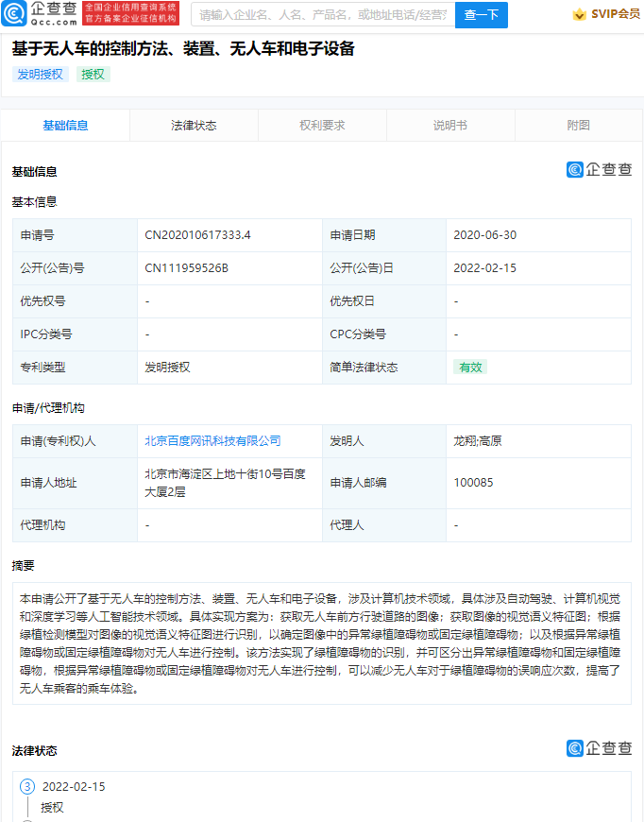Viewport: 644px width, 822px height.
Task: Click 企查查 watermark logo beside 基础信息 heading
Action: coord(599,170)
